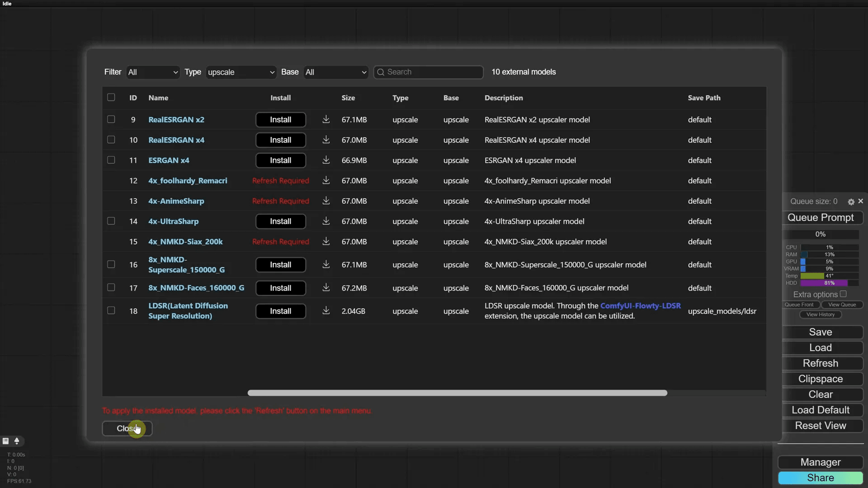Open the Type dropdown showing upscale
This screenshot has width=868, height=488.
click(x=241, y=72)
